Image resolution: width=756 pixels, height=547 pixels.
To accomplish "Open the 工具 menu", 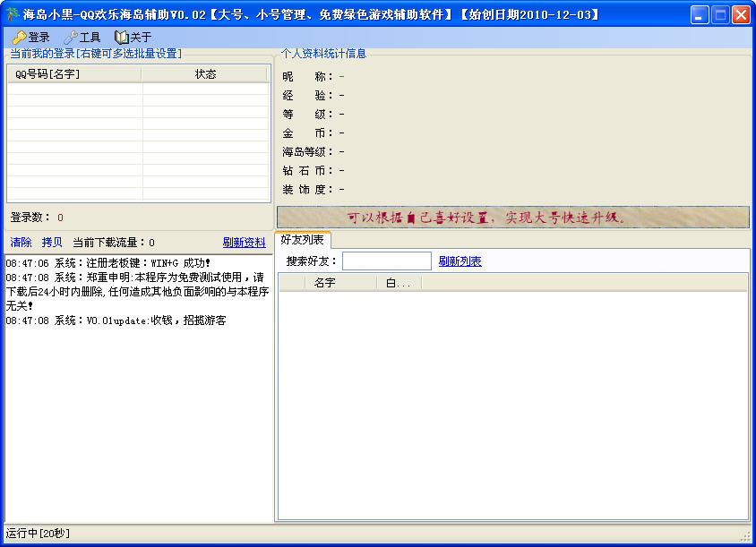I will coord(82,37).
